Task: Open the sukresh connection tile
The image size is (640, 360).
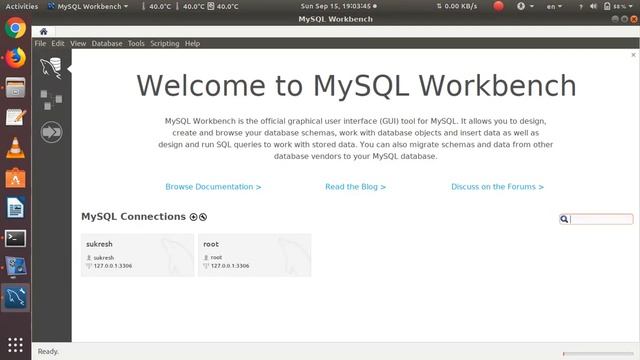Action: coord(138,255)
